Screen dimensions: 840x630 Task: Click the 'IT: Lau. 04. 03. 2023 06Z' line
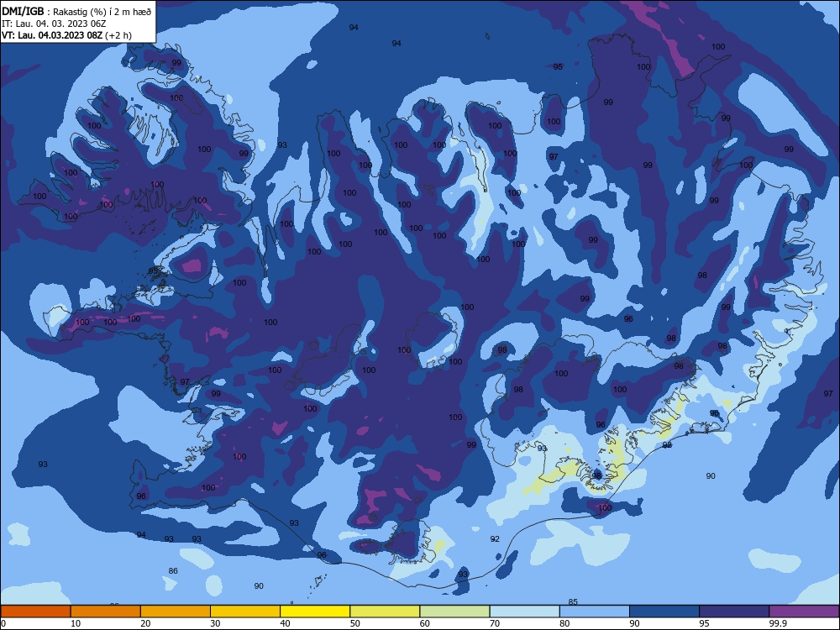[54, 24]
